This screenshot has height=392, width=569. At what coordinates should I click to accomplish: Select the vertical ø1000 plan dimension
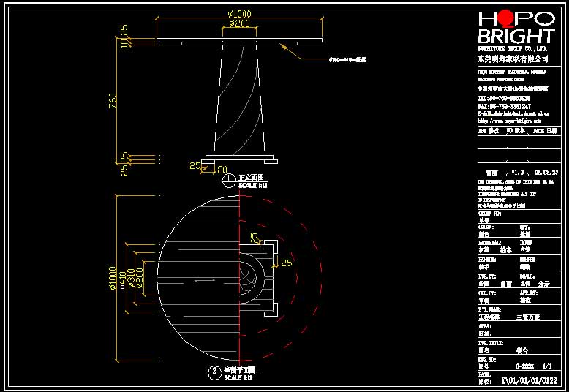pos(113,279)
